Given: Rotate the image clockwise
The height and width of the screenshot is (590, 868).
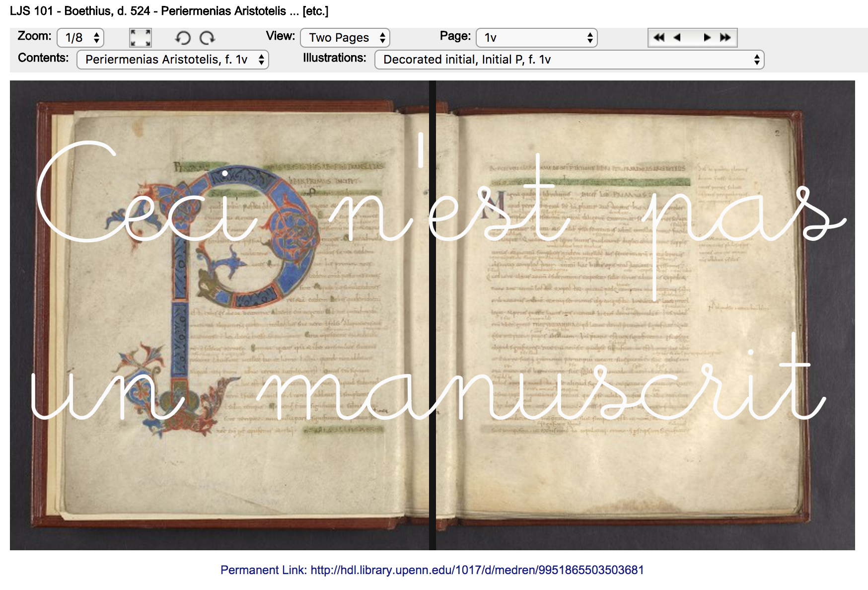Looking at the screenshot, I should point(207,38).
